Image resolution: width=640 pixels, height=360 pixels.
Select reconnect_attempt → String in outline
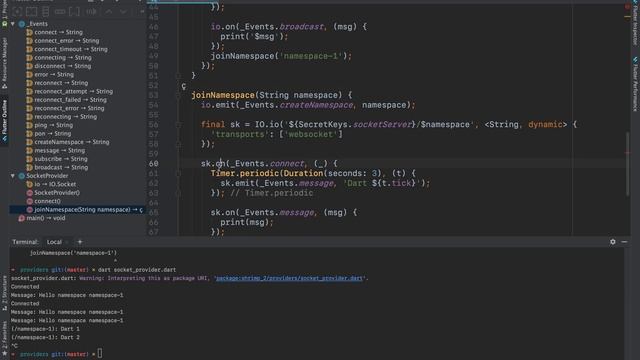tap(73, 91)
